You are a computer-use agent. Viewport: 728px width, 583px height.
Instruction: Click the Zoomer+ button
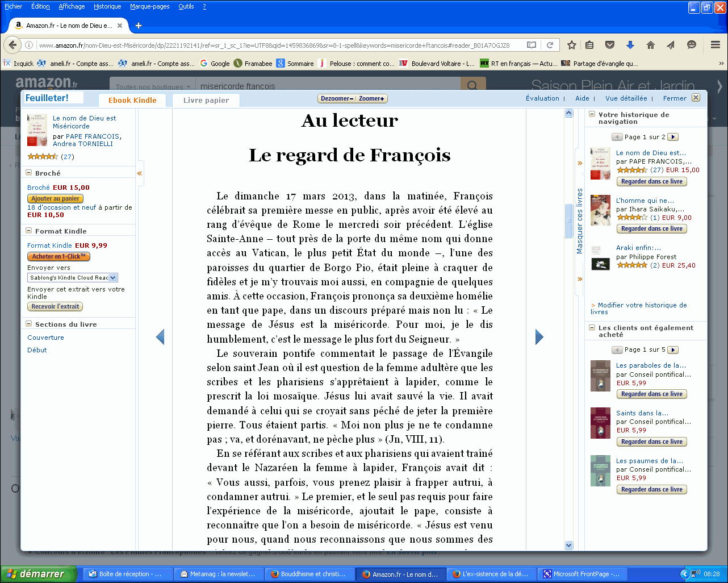[x=372, y=98]
